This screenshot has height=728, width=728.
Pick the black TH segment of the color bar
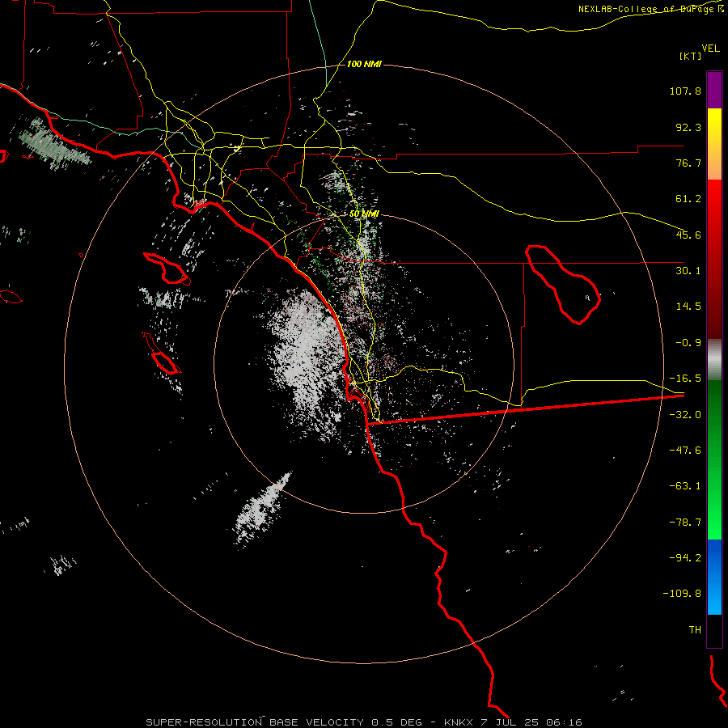714,630
